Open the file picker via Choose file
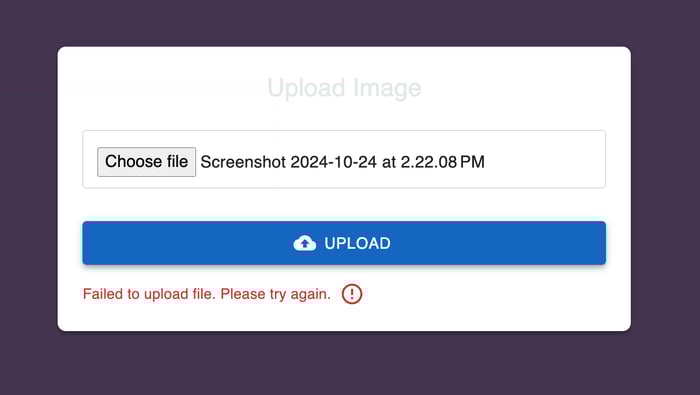The image size is (700, 395). pos(146,162)
